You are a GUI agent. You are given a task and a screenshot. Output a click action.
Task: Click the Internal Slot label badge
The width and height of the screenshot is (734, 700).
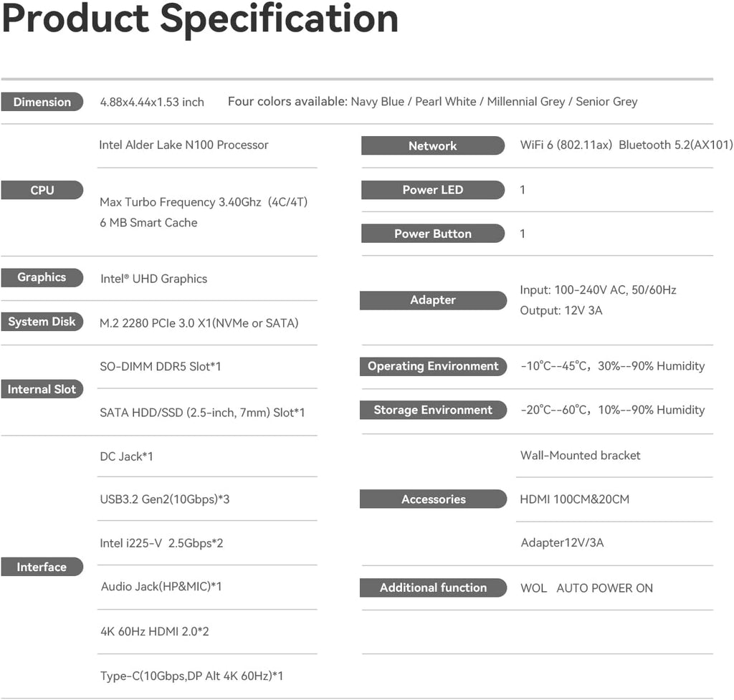point(42,389)
